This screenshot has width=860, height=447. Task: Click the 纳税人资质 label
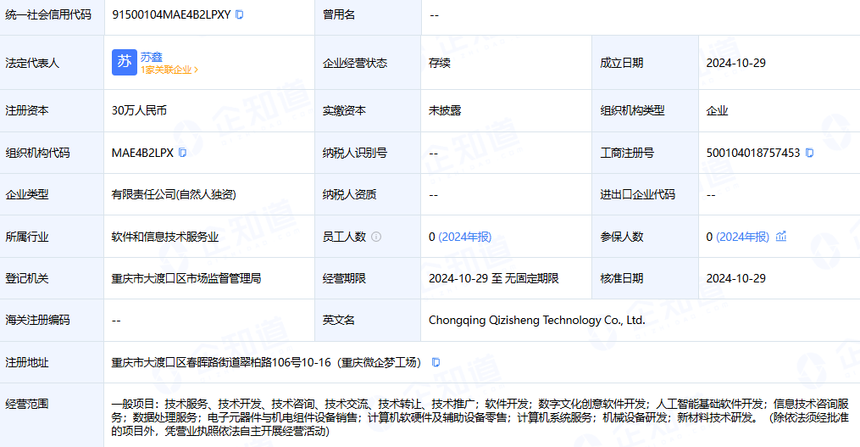(349, 194)
